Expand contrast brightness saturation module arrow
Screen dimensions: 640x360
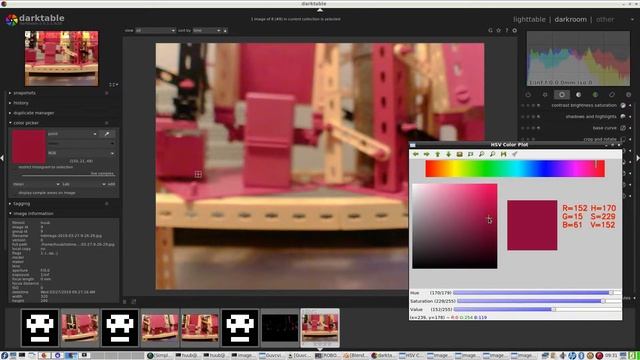click(x=630, y=105)
